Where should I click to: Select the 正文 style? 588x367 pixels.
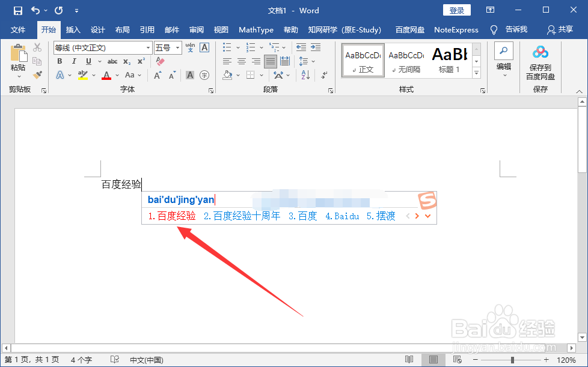tap(363, 61)
